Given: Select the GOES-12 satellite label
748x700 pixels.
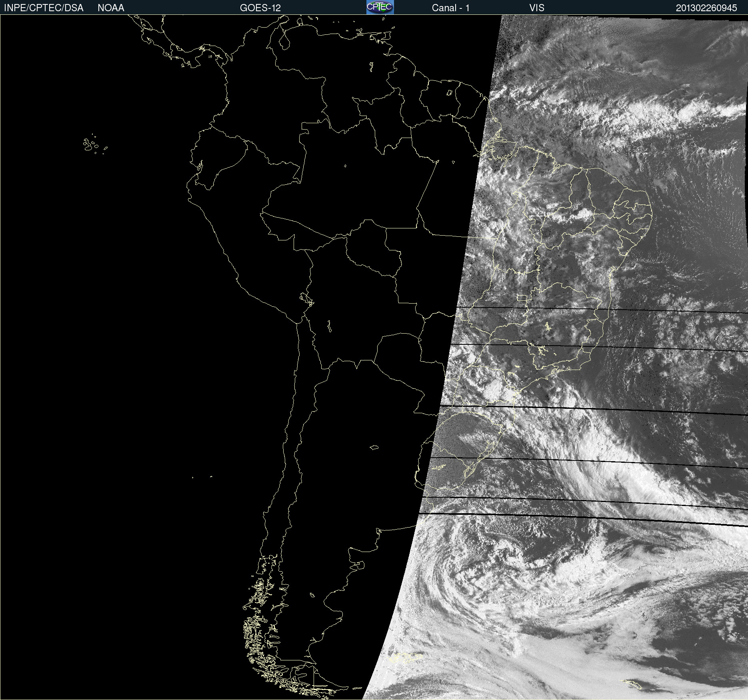Looking at the screenshot, I should click(260, 8).
